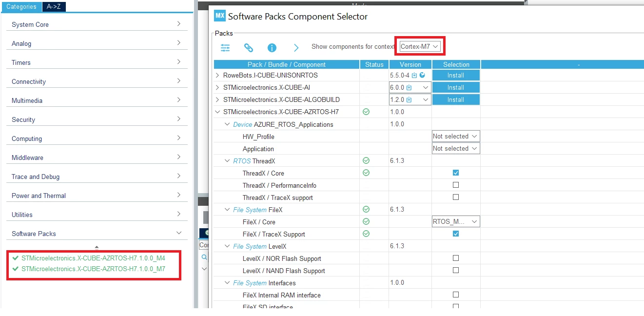Click the download icon beside version 5.5.0-4

coord(414,76)
